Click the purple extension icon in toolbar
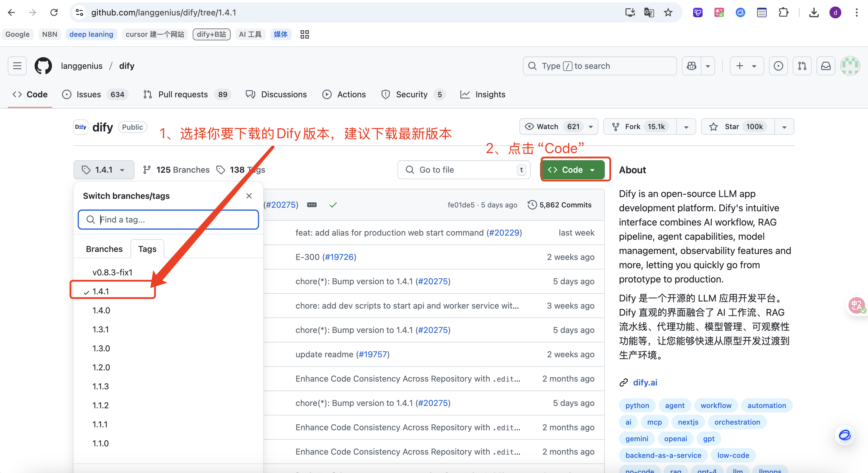The width and height of the screenshot is (868, 473). [x=698, y=12]
